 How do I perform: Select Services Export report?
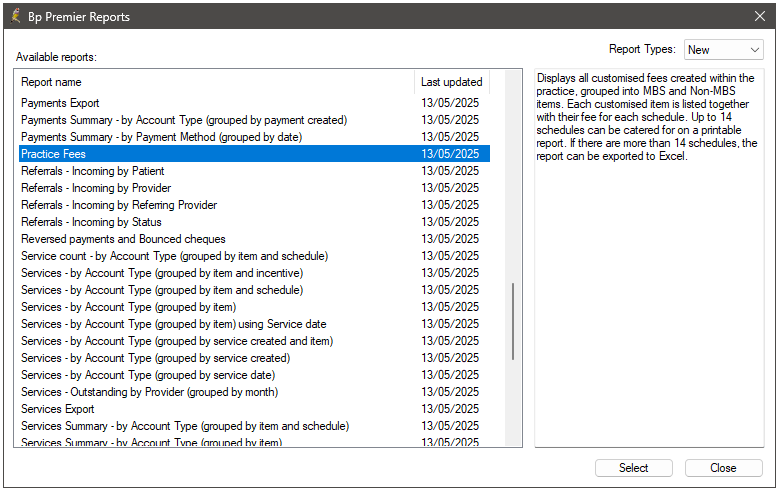57,409
